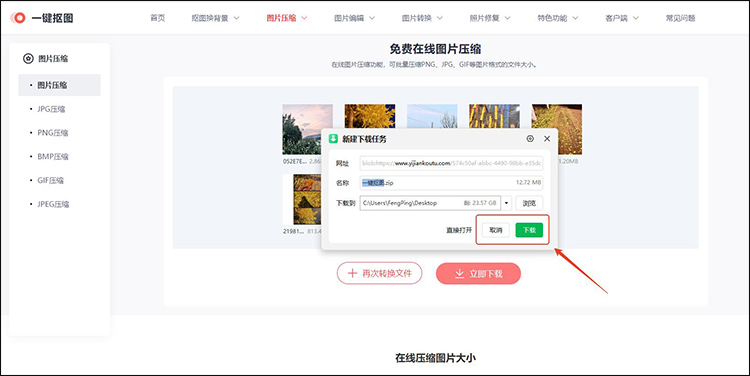The height and width of the screenshot is (376, 750).
Task: Click the yellow striped building thumbnail
Action: [x=494, y=116]
